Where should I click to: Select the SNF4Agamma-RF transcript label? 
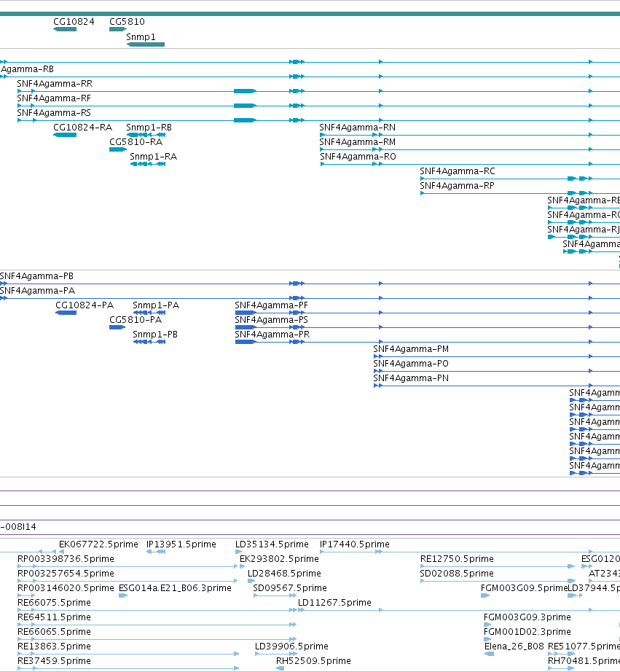pyautogui.click(x=54, y=98)
